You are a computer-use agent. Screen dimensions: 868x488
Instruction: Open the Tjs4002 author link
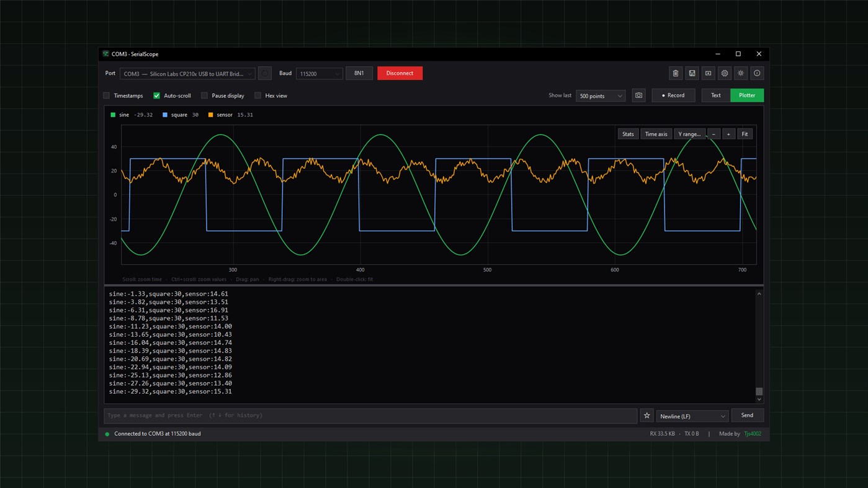(753, 434)
